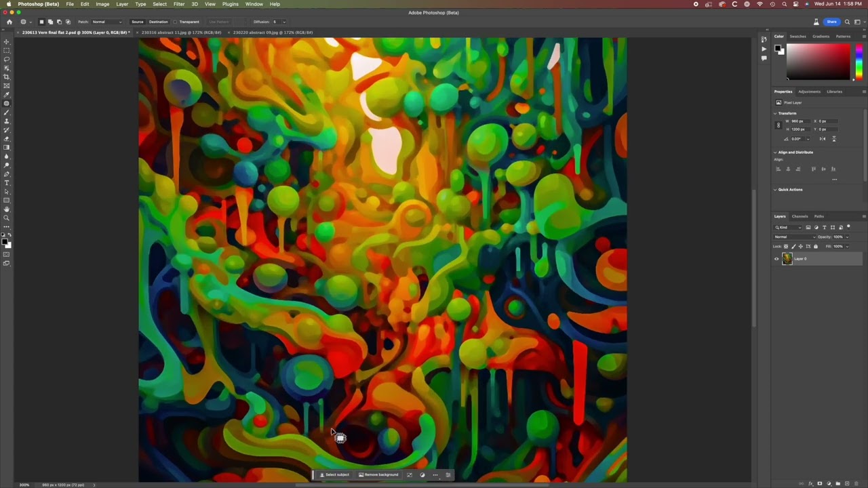The width and height of the screenshot is (868, 488).
Task: Click the Share button
Action: click(x=831, y=22)
